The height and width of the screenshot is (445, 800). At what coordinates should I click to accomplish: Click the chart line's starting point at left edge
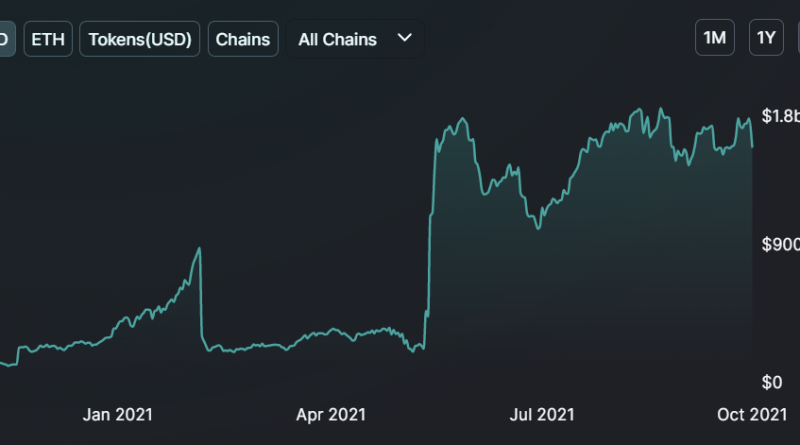[2, 363]
